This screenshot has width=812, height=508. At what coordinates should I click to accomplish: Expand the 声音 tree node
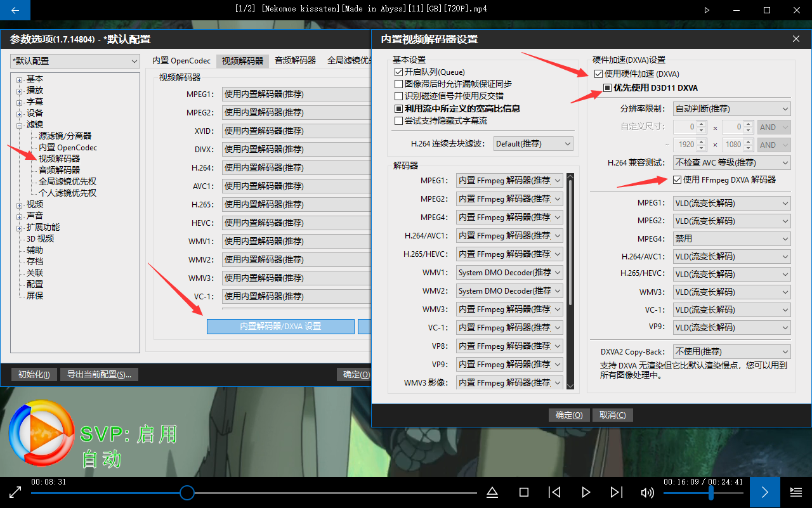(20, 216)
